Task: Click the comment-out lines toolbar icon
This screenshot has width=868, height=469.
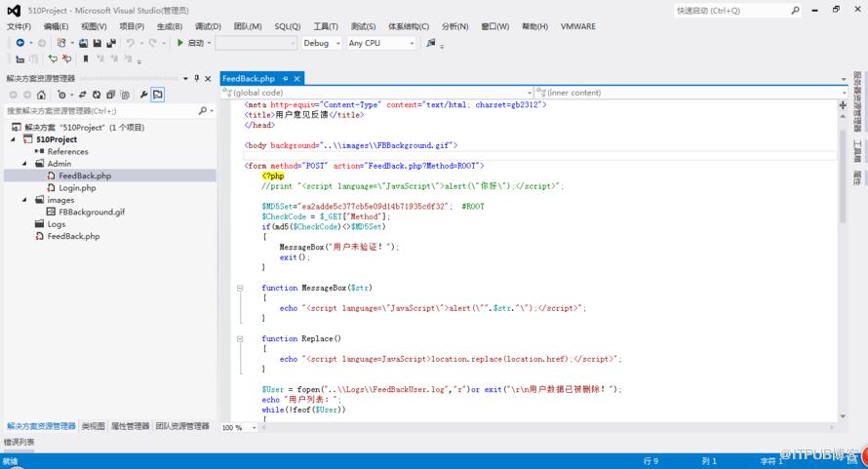Action: 53,59
